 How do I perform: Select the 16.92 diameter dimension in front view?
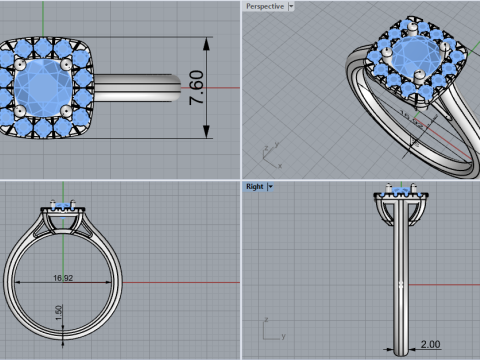[63, 278]
